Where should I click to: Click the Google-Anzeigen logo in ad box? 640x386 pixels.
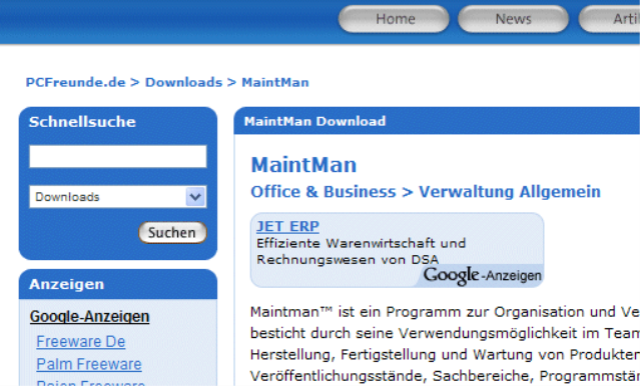482,275
